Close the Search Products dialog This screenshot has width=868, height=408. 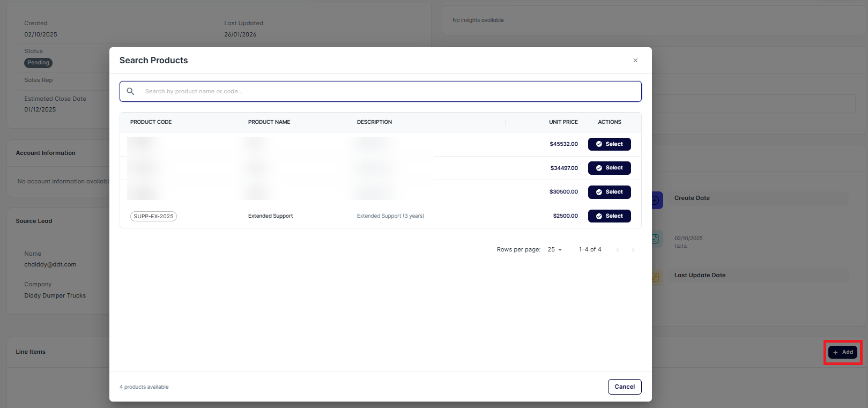click(x=635, y=61)
